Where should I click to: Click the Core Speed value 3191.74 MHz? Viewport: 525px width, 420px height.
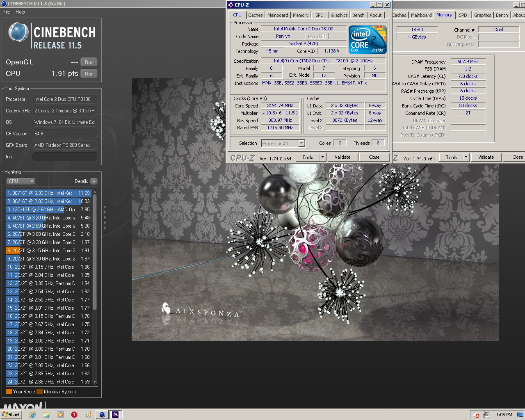tap(280, 105)
